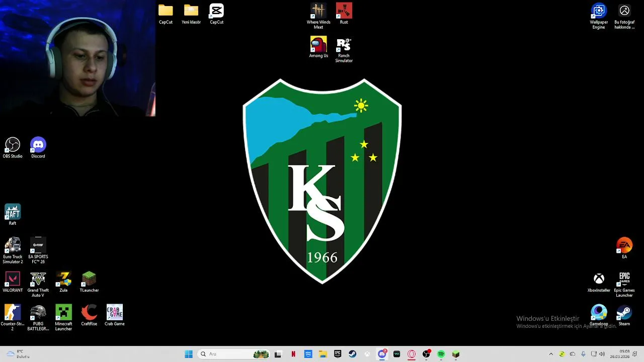Click the OneDrive cloud tray icon

(573, 354)
